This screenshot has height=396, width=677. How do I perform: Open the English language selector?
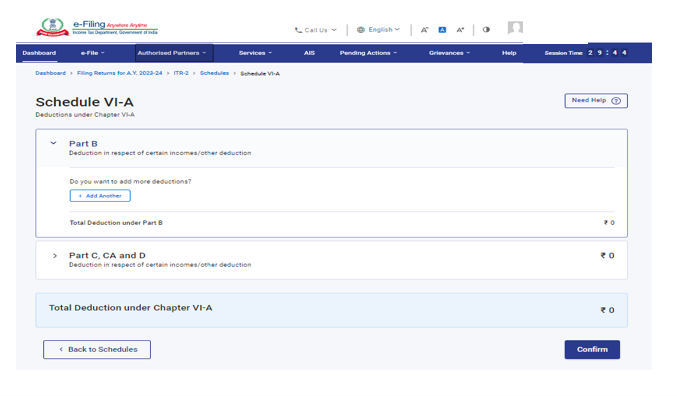378,29
